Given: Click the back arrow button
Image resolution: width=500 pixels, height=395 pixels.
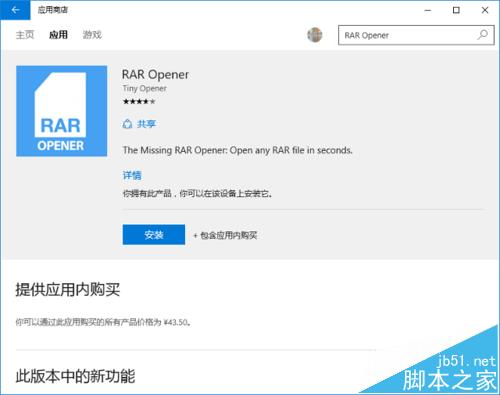Looking at the screenshot, I should coord(15,10).
